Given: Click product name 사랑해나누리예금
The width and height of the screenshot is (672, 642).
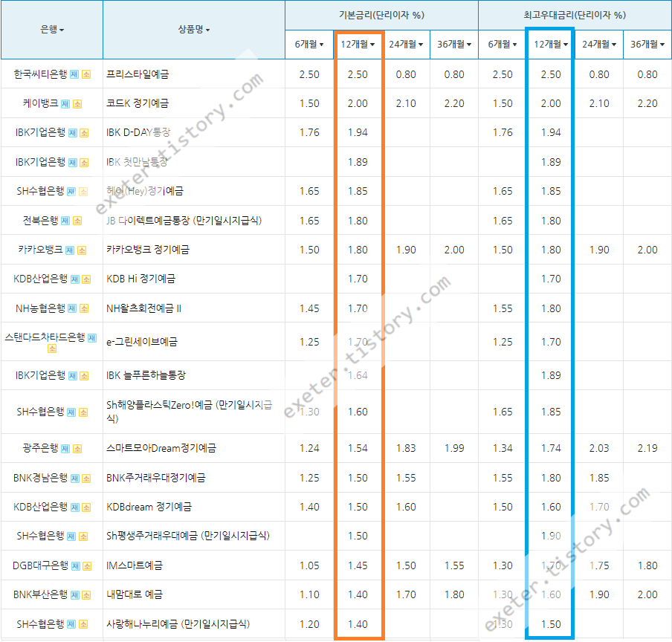Looking at the screenshot, I should pyautogui.click(x=142, y=624).
